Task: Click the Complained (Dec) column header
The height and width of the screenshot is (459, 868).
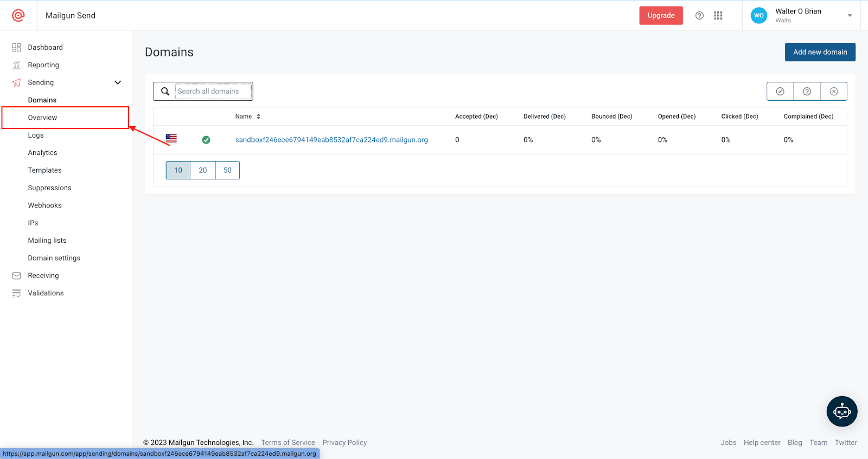Action: [808, 117]
